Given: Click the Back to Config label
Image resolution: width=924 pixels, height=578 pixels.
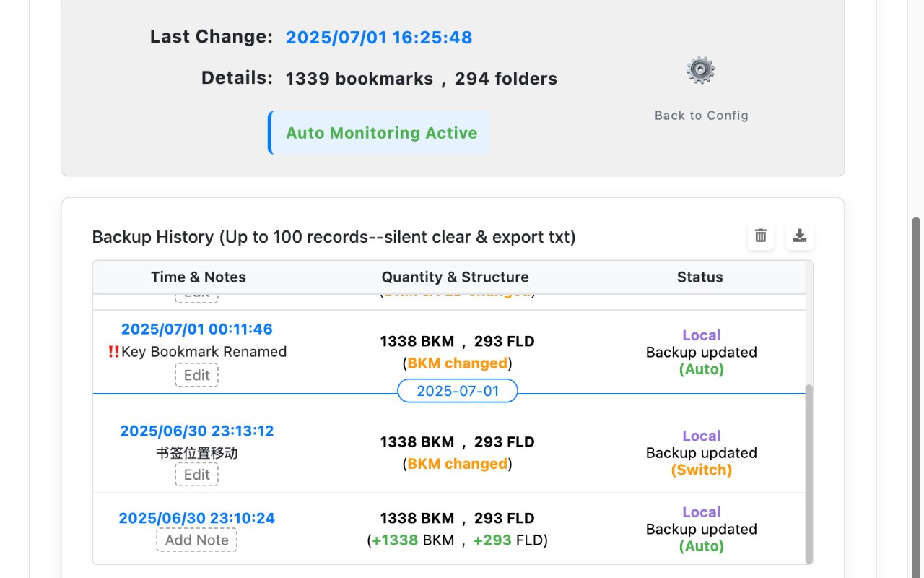Looking at the screenshot, I should 701,116.
